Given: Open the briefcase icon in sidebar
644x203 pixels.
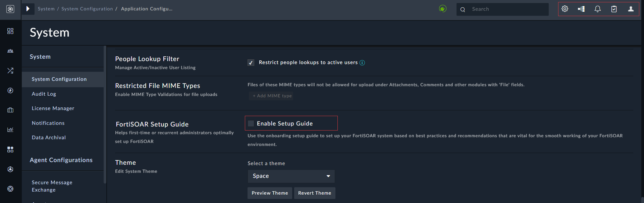Looking at the screenshot, I should pos(10,110).
